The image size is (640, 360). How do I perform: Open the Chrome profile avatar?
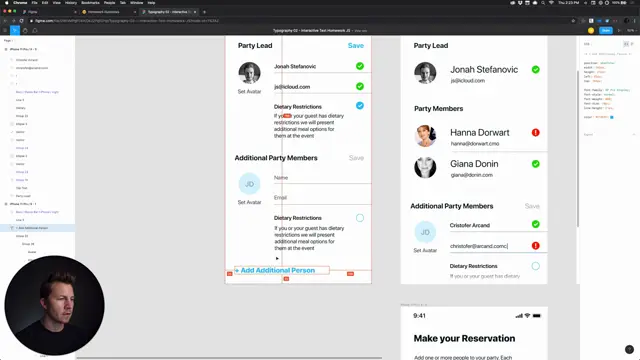tap(627, 20)
